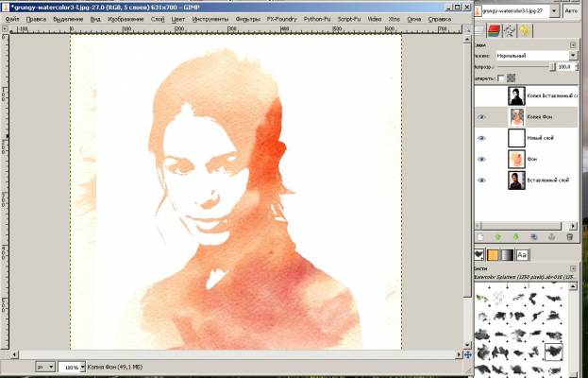
Task: Open the Channels tab icon
Action: (x=495, y=31)
